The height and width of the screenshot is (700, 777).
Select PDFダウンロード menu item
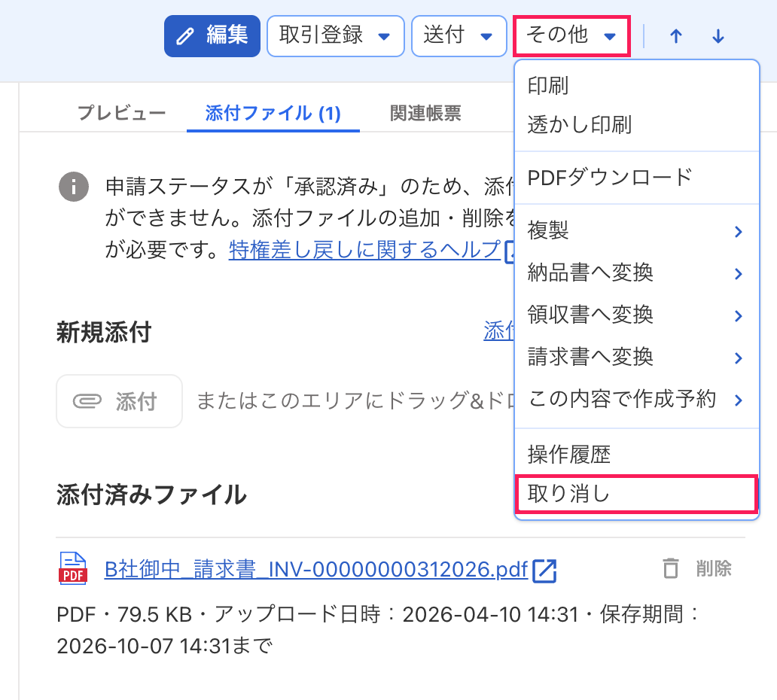(637, 178)
